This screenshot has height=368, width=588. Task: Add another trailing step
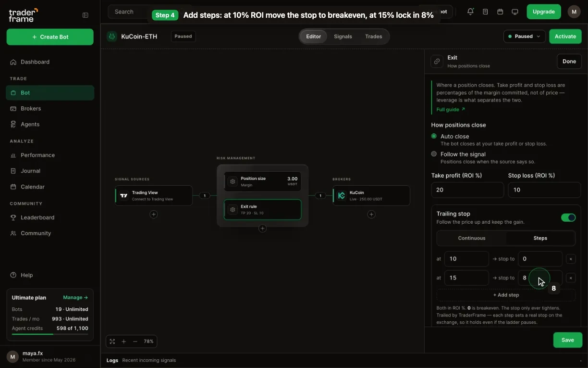(x=506, y=295)
